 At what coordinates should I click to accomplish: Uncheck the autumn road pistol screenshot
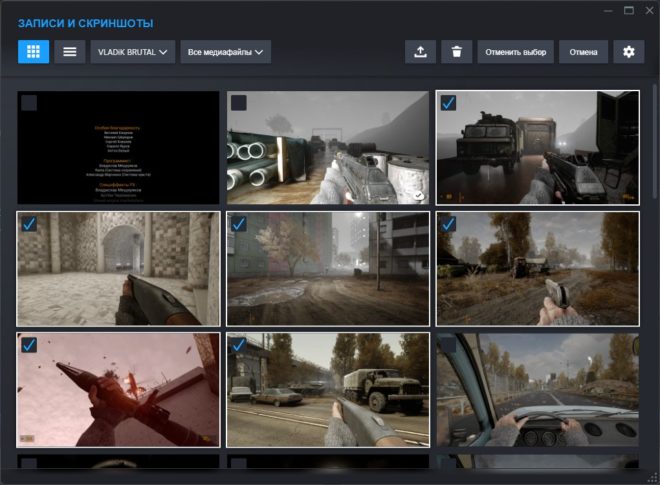pos(448,224)
